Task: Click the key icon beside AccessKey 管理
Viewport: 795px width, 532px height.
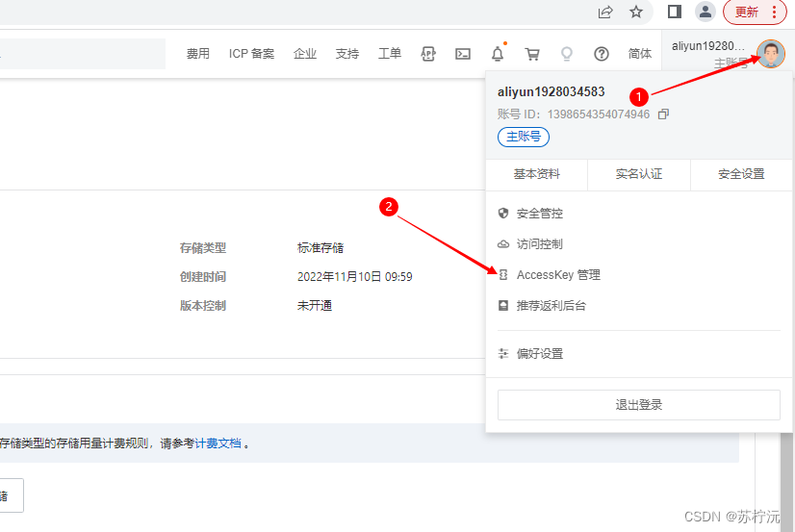Action: [503, 274]
